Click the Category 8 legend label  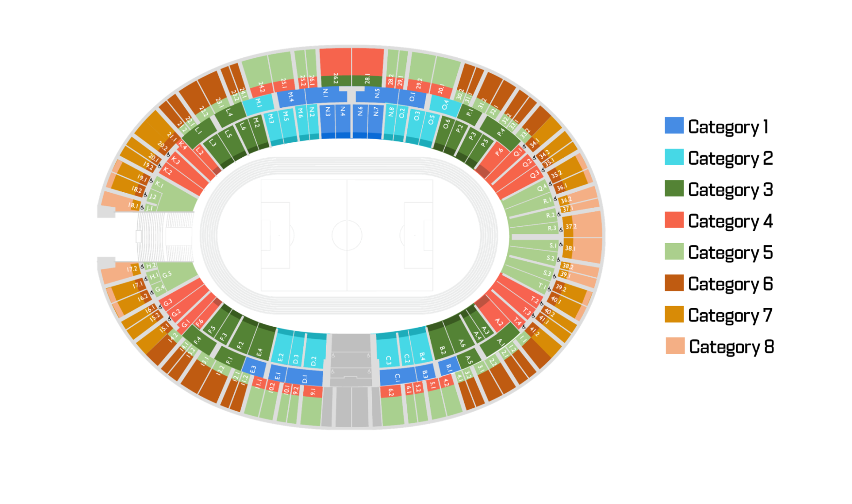(731, 347)
